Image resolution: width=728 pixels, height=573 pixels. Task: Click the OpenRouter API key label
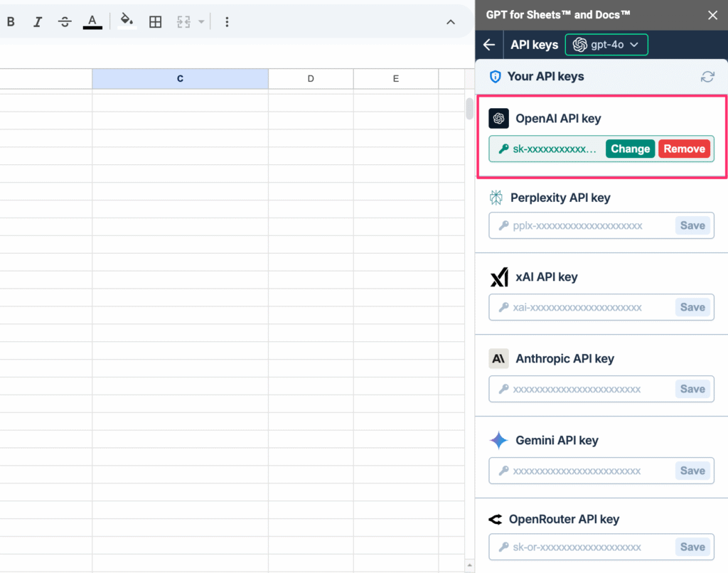click(x=564, y=519)
